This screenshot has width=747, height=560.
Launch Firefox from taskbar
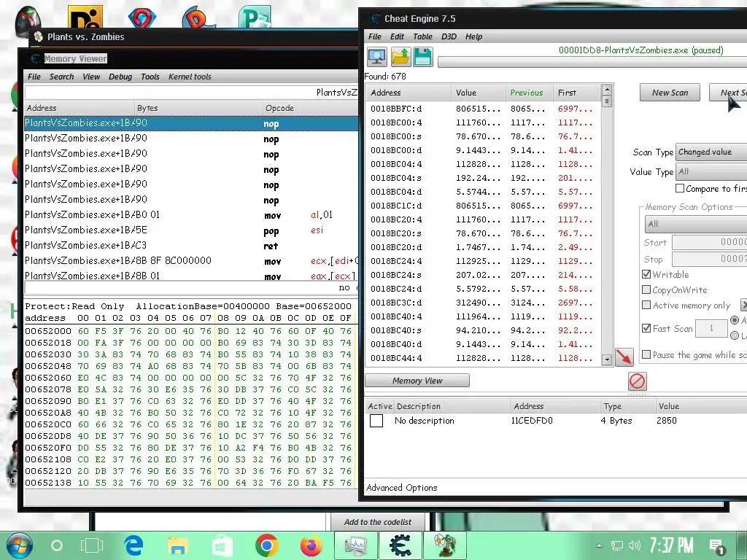click(311, 545)
